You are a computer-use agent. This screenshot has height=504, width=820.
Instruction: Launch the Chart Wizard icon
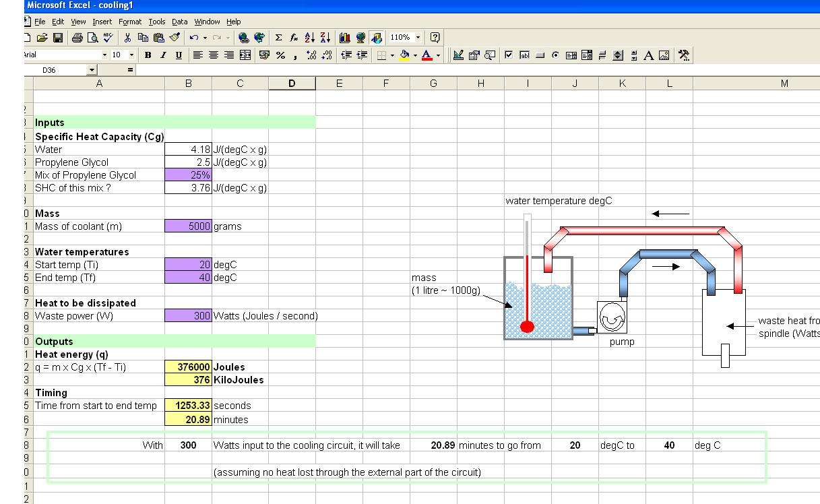346,38
